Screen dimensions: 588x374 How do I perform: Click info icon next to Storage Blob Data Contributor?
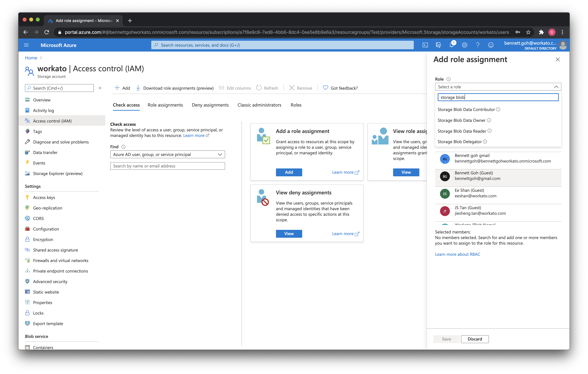click(x=498, y=110)
